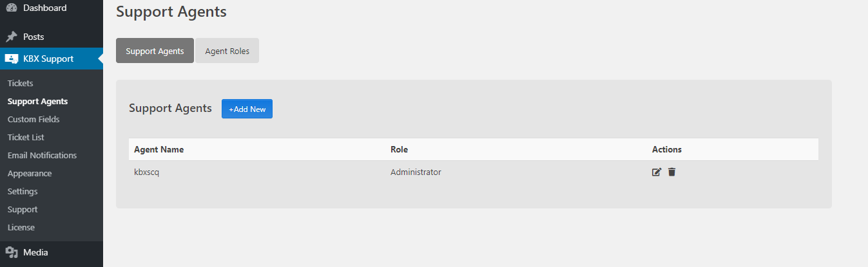This screenshot has width=868, height=267.
Task: Click the Posts pushpin icon
Action: click(12, 37)
